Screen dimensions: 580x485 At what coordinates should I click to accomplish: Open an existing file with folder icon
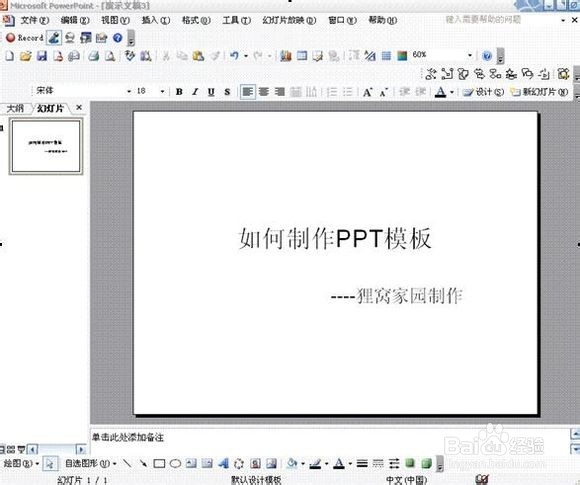[x=26, y=56]
